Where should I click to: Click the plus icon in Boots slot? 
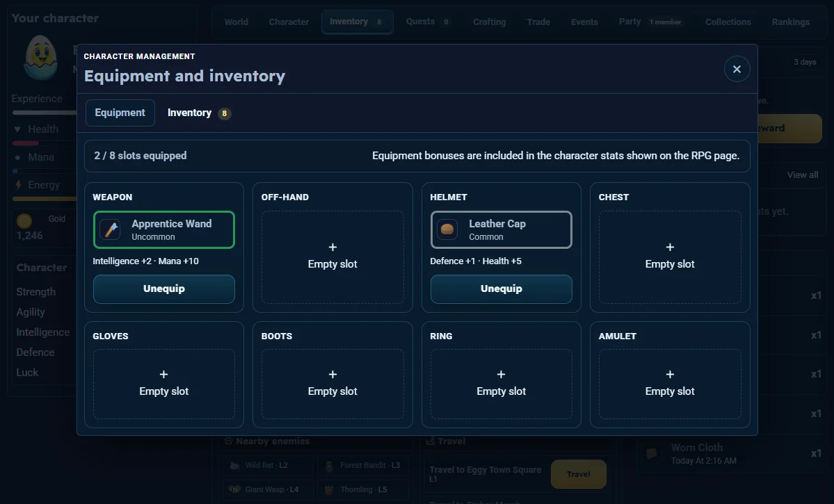(332, 374)
